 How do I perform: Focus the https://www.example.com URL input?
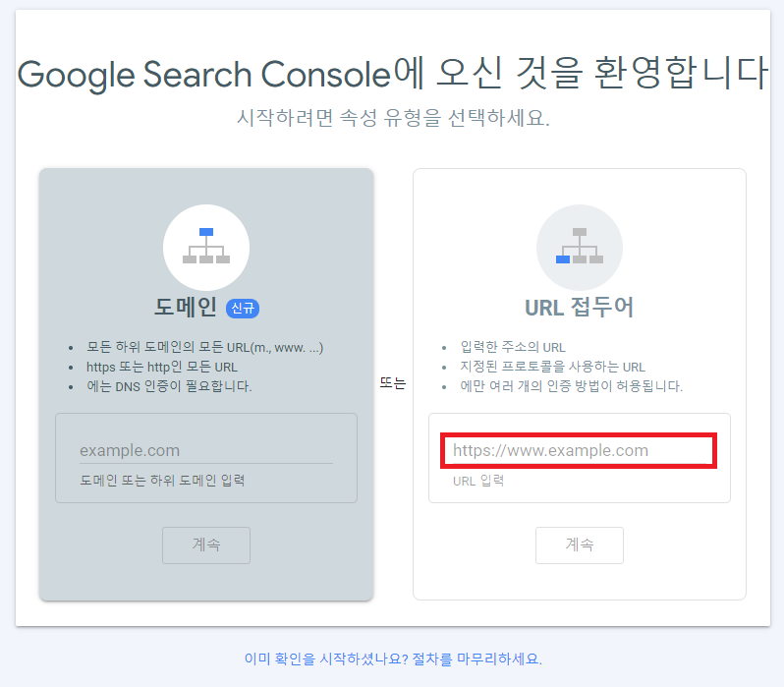pyautogui.click(x=579, y=450)
